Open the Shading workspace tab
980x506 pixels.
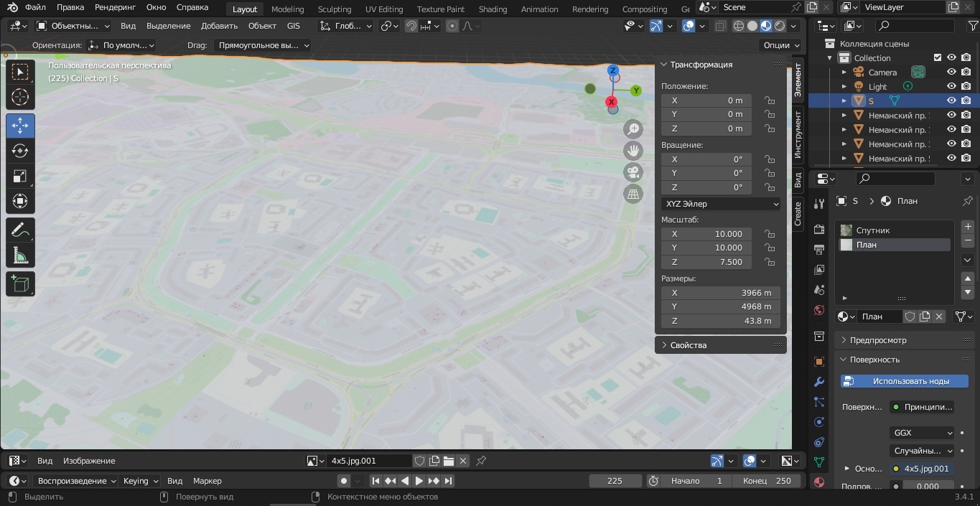pos(493,9)
